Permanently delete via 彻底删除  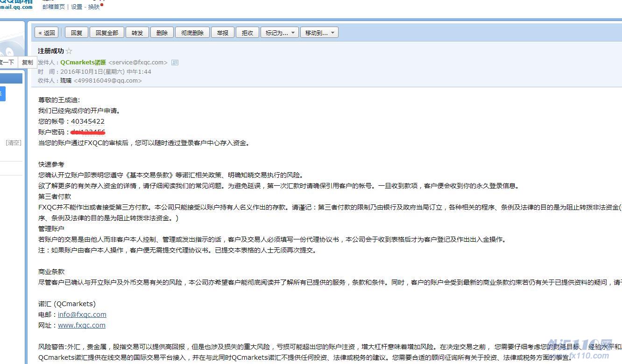[192, 33]
